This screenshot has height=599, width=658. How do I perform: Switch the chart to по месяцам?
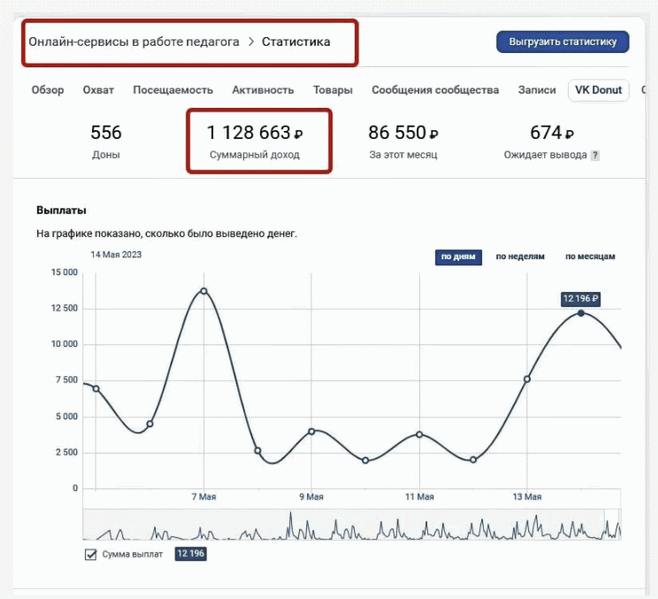pos(589,256)
